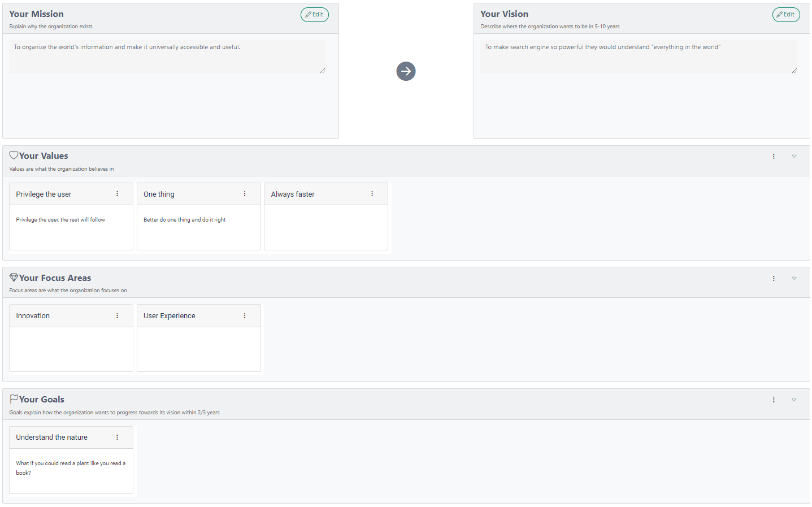The image size is (812, 507).
Task: Select the Always faster card title
Action: (293, 194)
